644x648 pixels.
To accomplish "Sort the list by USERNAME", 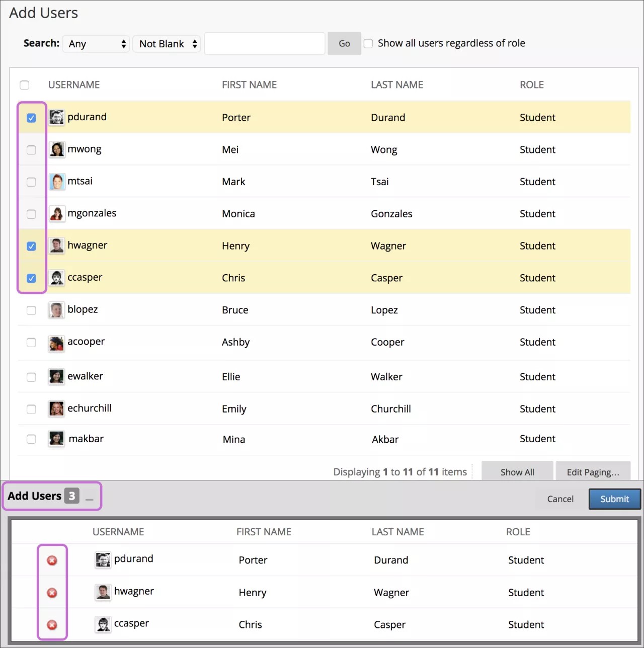I will [73, 85].
